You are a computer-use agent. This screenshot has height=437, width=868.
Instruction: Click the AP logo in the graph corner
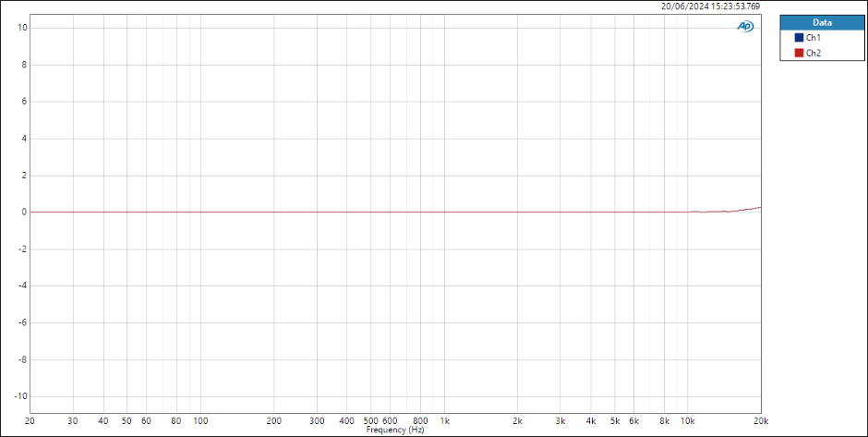coord(744,26)
